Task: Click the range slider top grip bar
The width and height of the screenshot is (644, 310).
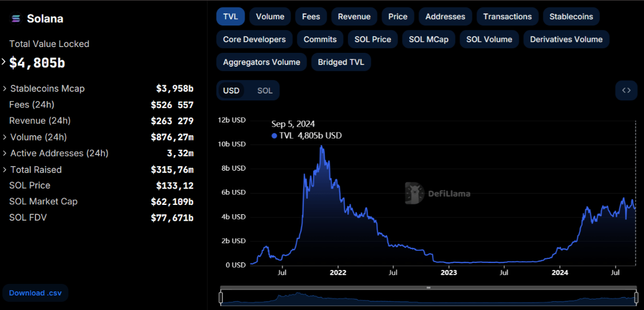Action: (428, 288)
